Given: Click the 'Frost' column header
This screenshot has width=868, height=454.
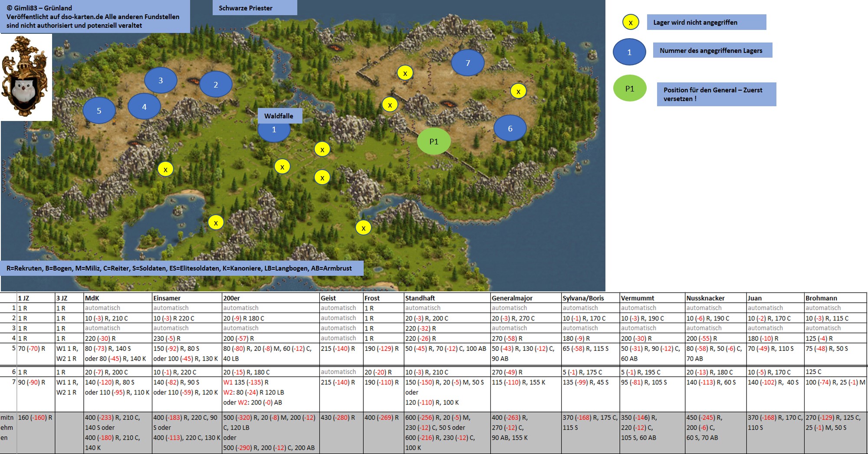Looking at the screenshot, I should pyautogui.click(x=384, y=298).
